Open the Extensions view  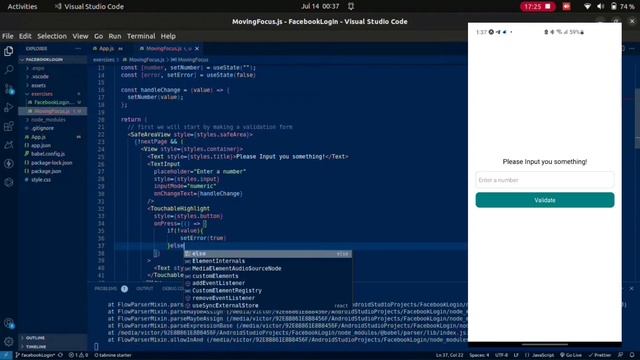9,126
